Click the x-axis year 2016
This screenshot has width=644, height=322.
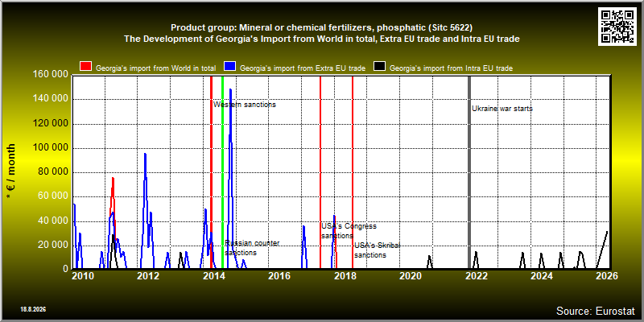click(279, 276)
